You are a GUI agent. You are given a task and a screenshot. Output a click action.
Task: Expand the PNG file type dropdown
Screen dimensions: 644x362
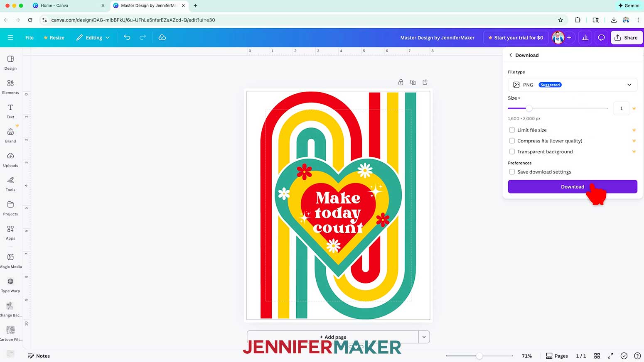click(x=573, y=85)
